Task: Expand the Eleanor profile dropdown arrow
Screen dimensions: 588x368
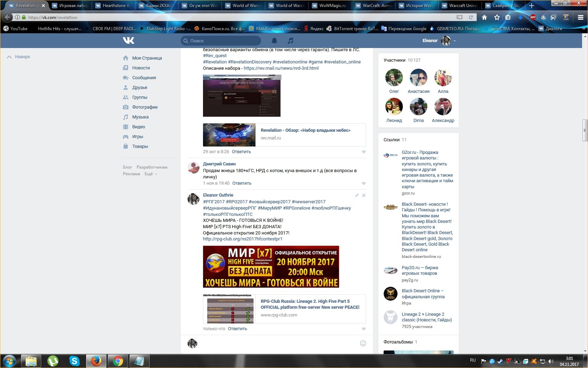Action: pos(455,41)
